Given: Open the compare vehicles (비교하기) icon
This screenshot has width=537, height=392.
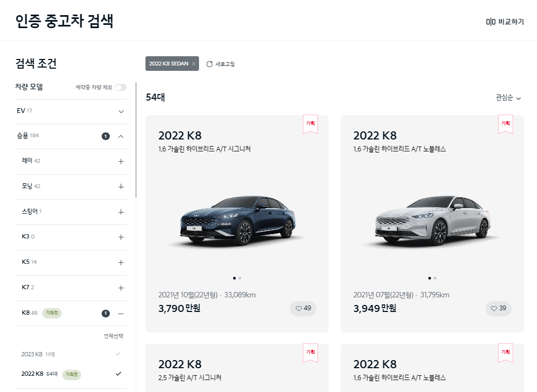Looking at the screenshot, I should (490, 22).
